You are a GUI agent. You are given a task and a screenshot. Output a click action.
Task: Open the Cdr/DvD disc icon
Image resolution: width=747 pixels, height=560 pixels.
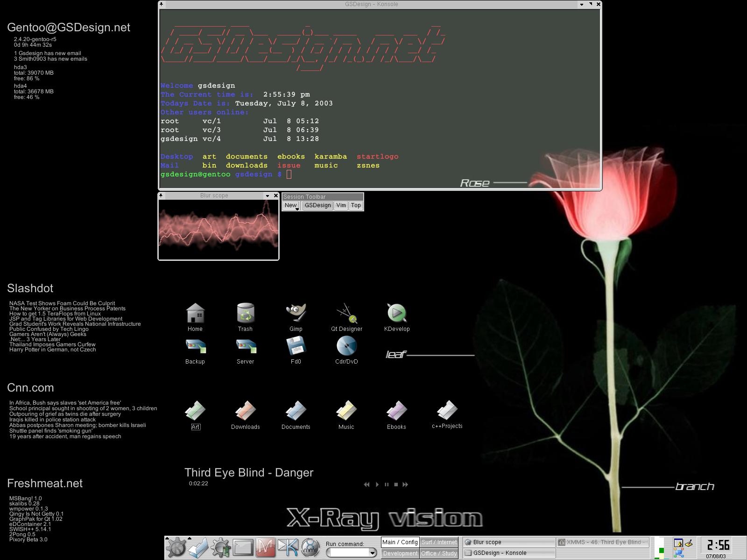click(x=346, y=350)
